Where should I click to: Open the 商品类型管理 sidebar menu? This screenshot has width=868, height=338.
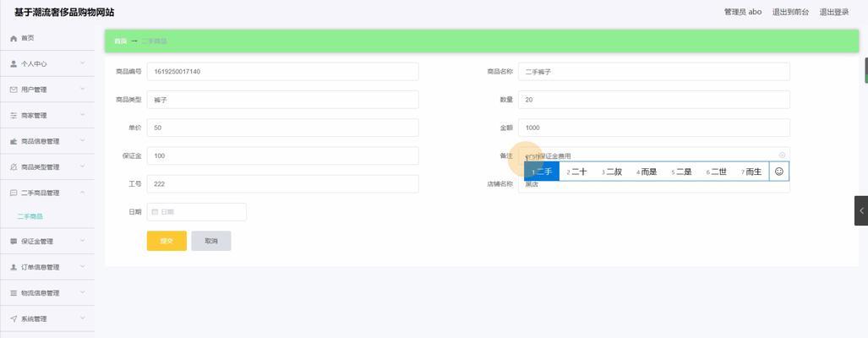coord(47,167)
